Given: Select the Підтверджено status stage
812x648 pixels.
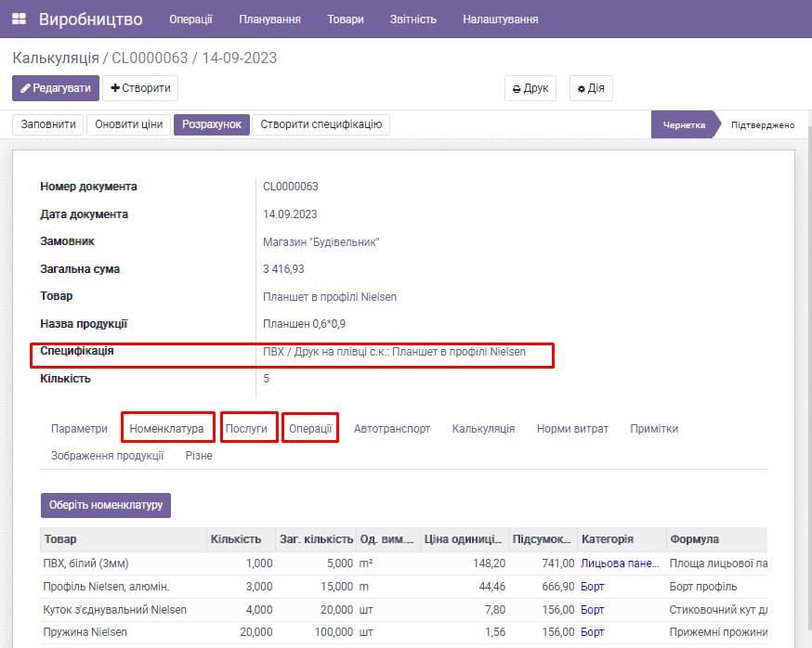Looking at the screenshot, I should coord(763,124).
